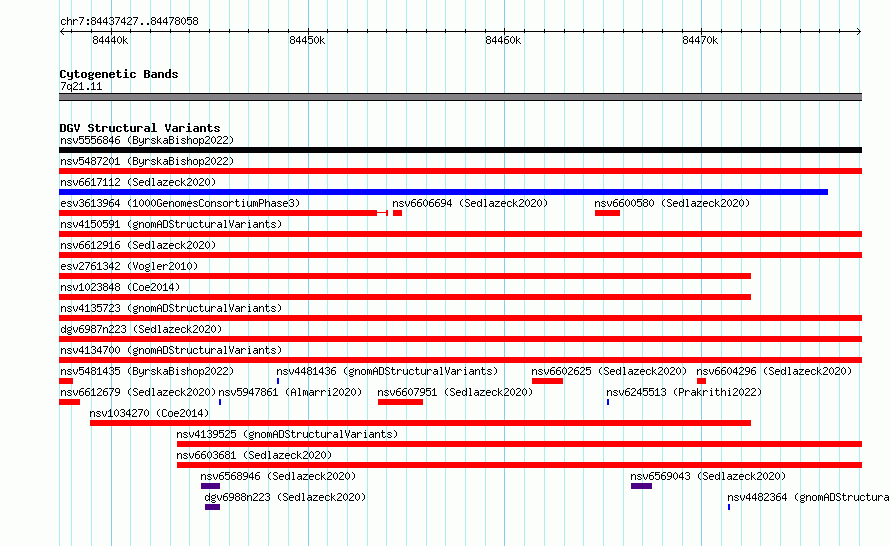Click the nsv6607951 red bar
Image resolution: width=890 pixels, height=546 pixels.
[x=400, y=402]
